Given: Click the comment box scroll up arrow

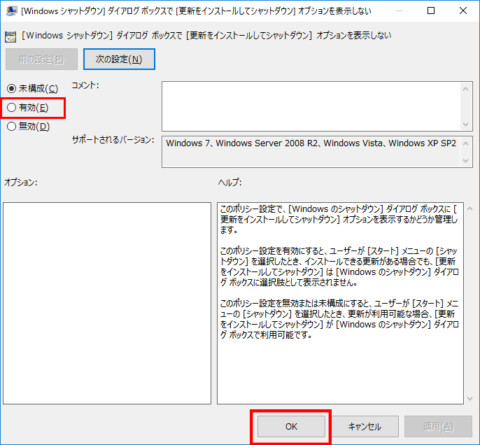Looking at the screenshot, I should point(466,89).
